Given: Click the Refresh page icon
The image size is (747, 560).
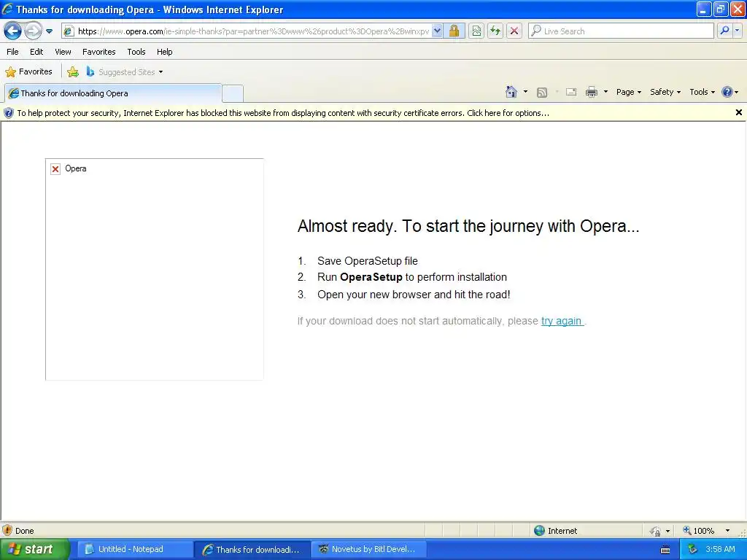Looking at the screenshot, I should coord(495,31).
